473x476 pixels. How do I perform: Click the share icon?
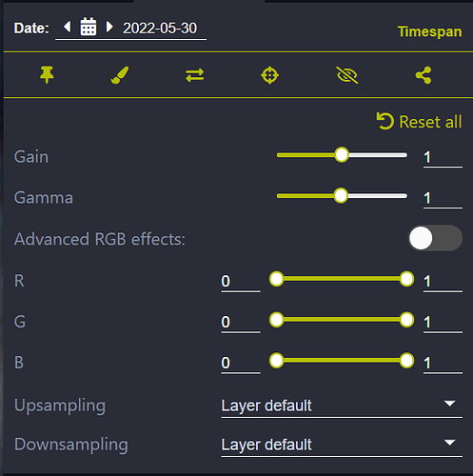424,75
